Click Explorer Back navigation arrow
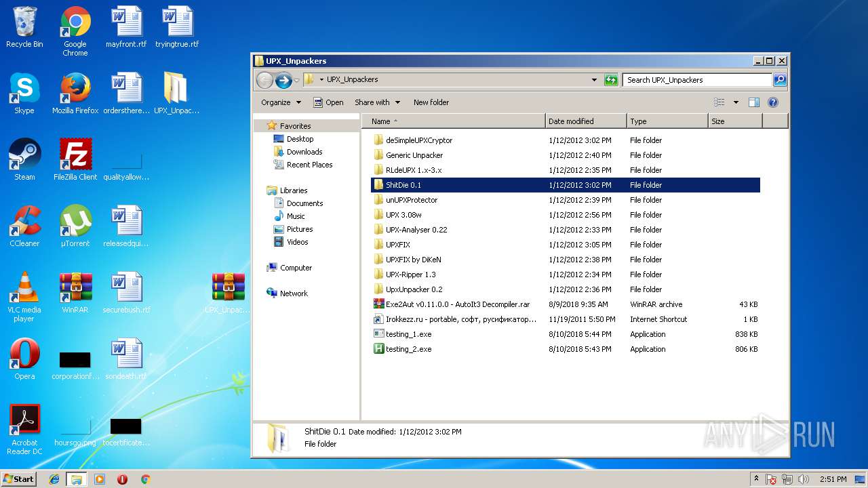Screen dimensions: 868x488 tap(264, 80)
